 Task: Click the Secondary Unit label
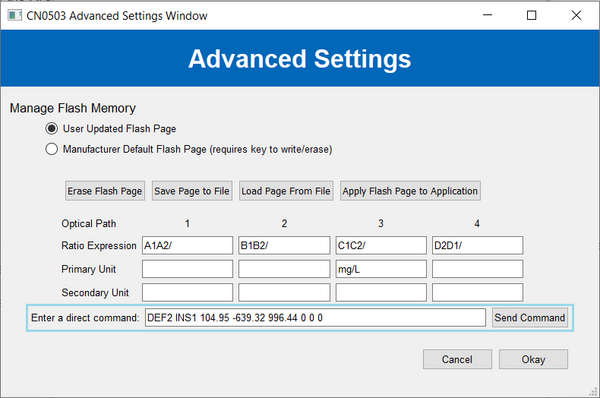95,293
